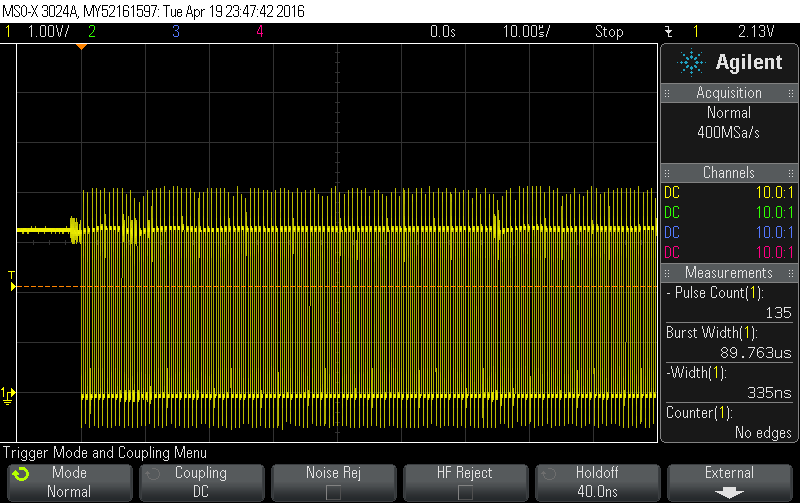Open the Measurements panel header

point(729,272)
